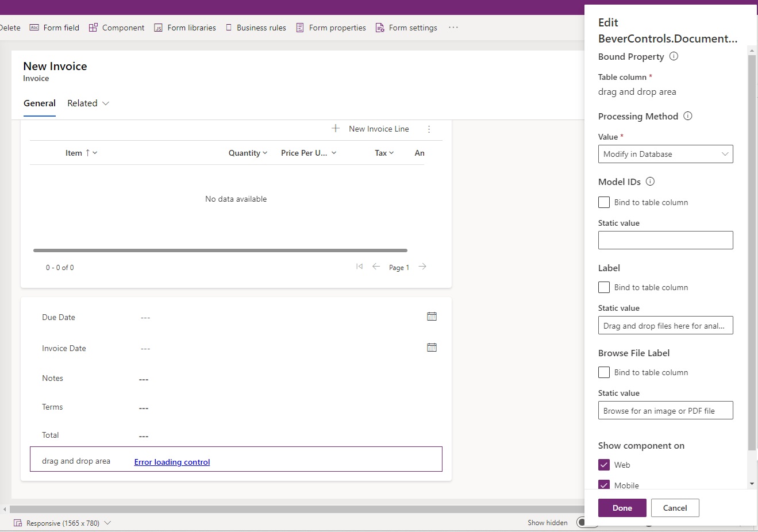Click the Delete toolbar command
The image size is (758, 532).
tap(10, 28)
